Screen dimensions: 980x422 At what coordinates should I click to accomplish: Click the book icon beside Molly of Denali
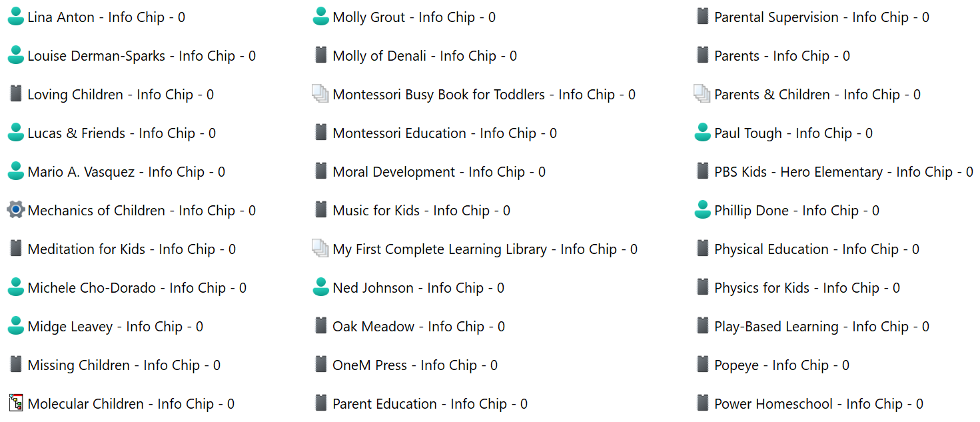tap(321, 56)
